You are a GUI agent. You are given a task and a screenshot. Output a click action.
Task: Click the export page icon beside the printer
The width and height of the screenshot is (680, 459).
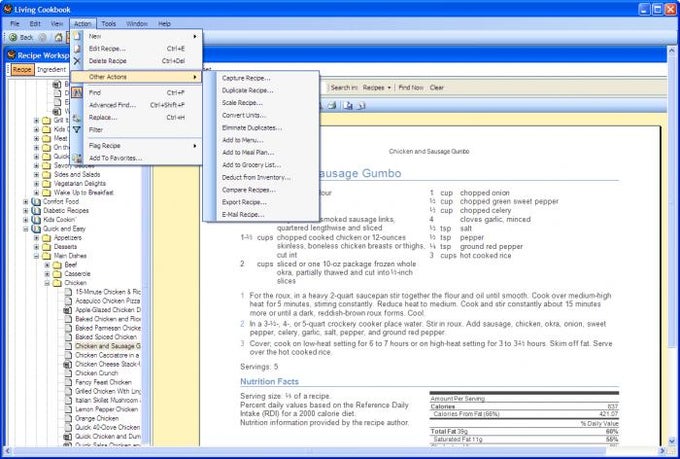348,105
